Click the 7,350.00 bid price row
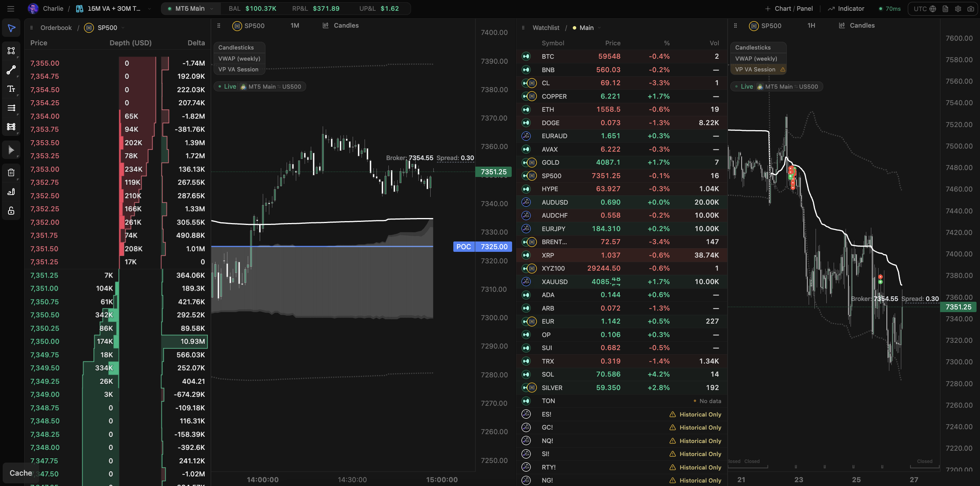The image size is (980, 486). [117, 342]
